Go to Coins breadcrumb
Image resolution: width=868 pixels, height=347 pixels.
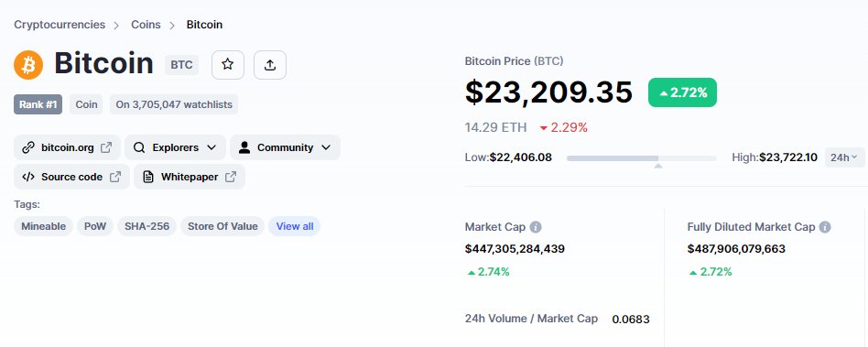pyautogui.click(x=146, y=25)
